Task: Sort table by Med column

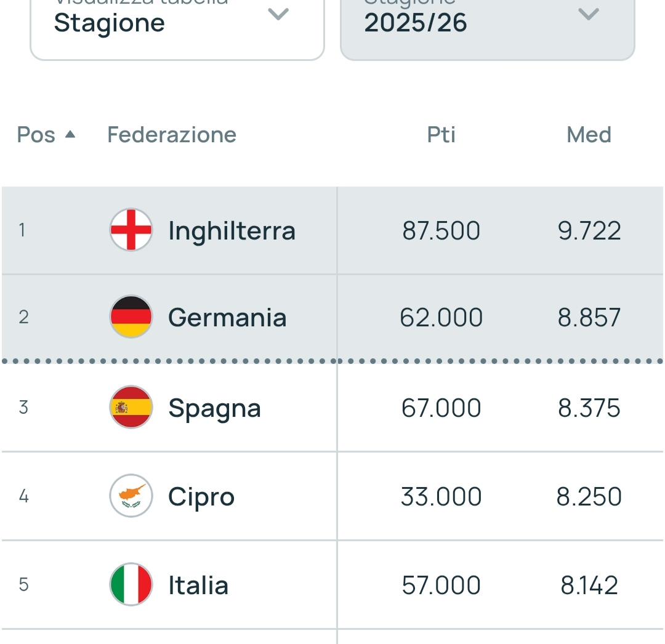Action: click(x=589, y=135)
